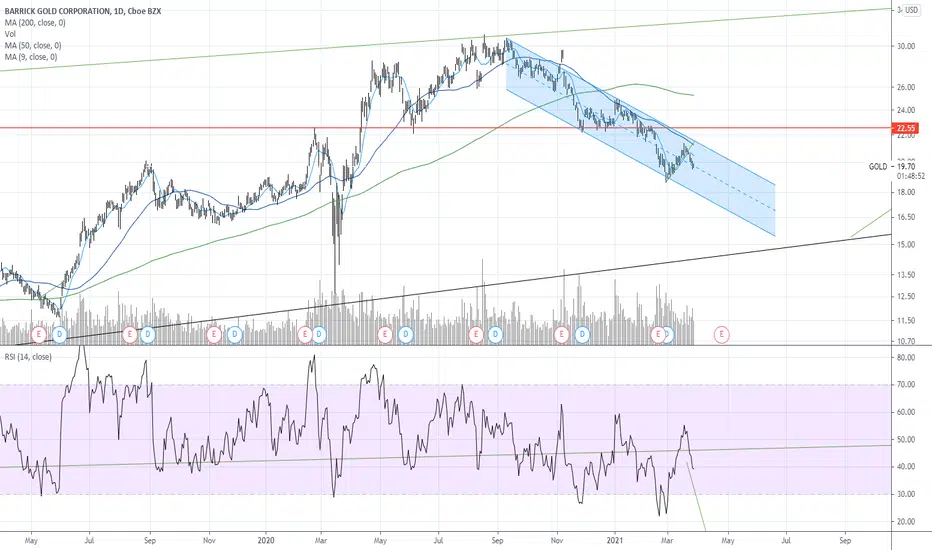Open the earnings E marker at May 2020
This screenshot has height=550, width=932.
coord(385,335)
